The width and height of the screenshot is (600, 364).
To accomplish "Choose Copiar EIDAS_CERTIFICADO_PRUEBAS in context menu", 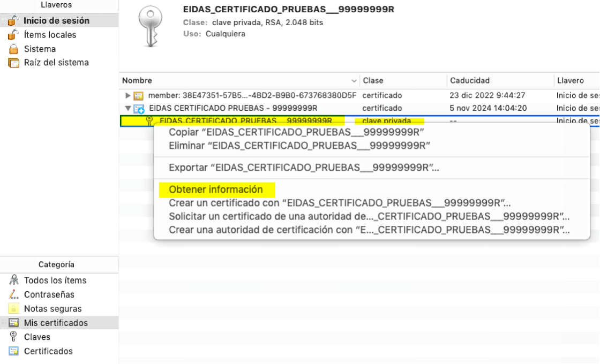I will 296,132.
